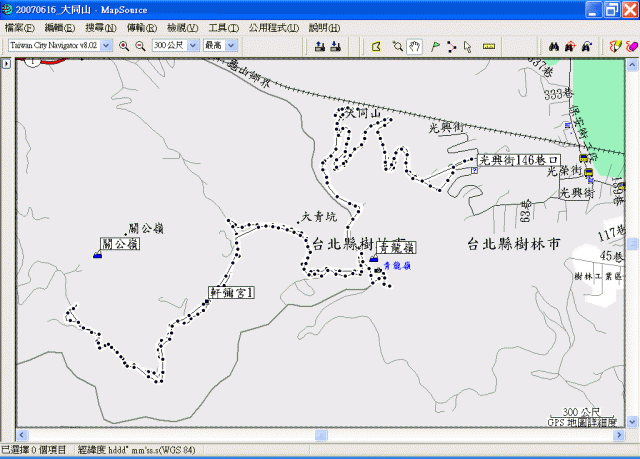Click the vertical scrollbar down arrow
The image size is (640, 459).
[632, 421]
